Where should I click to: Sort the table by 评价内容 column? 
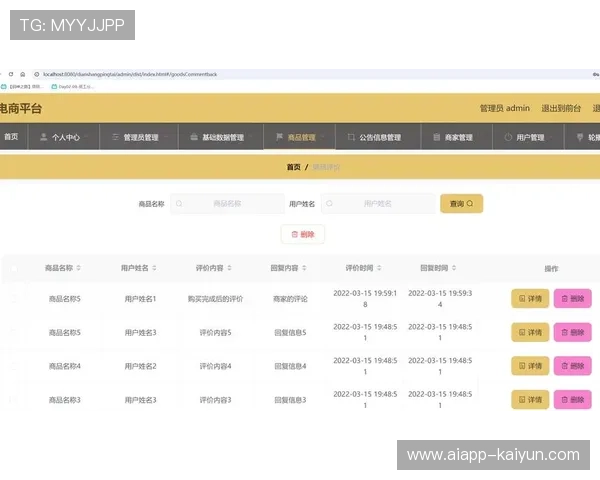229,268
